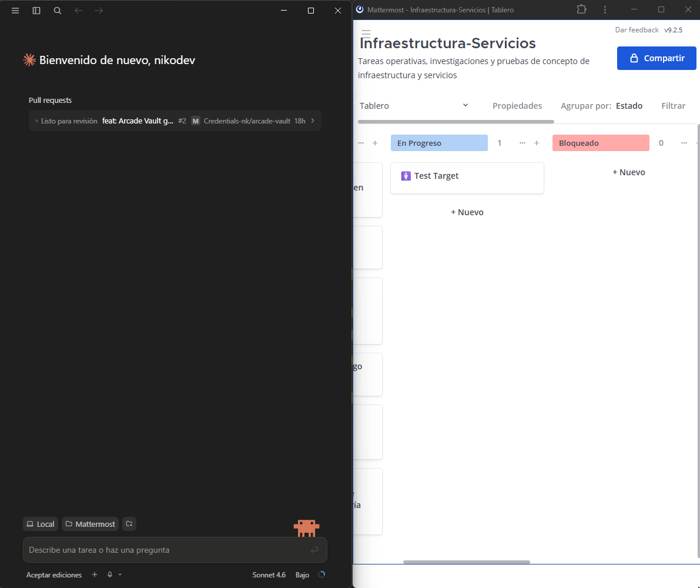
Task: Click the orange pixel mascot
Action: tap(307, 528)
